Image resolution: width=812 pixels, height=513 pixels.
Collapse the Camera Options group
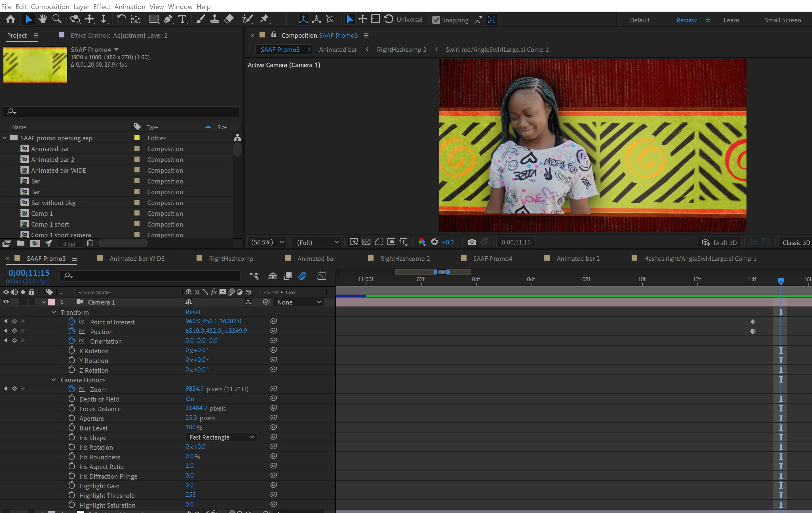pos(54,380)
